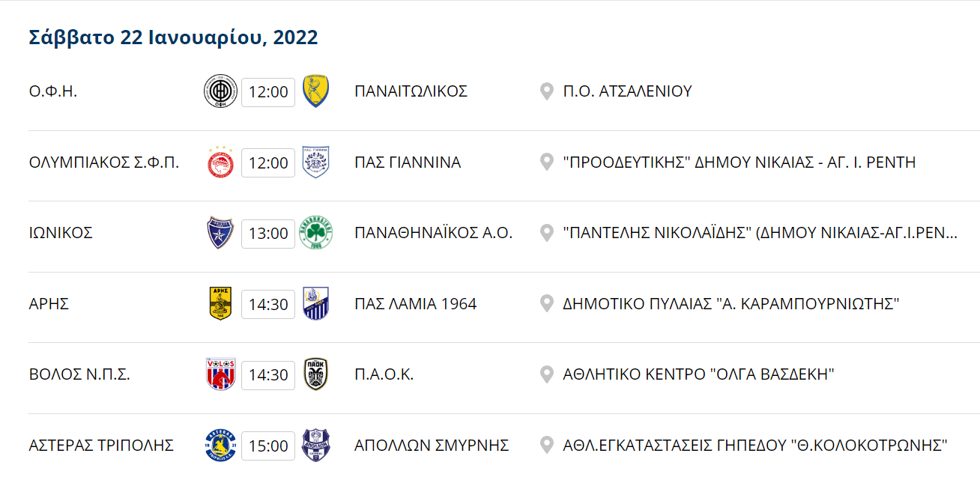Image resolution: width=980 pixels, height=483 pixels.
Task: Click the 13:00 kickoff time box
Action: tap(268, 234)
